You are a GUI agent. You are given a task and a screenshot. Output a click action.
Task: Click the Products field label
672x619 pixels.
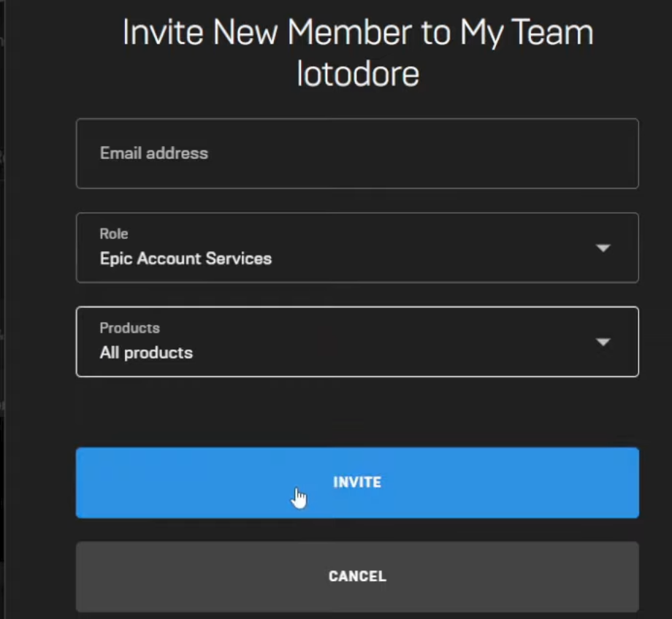click(x=129, y=328)
